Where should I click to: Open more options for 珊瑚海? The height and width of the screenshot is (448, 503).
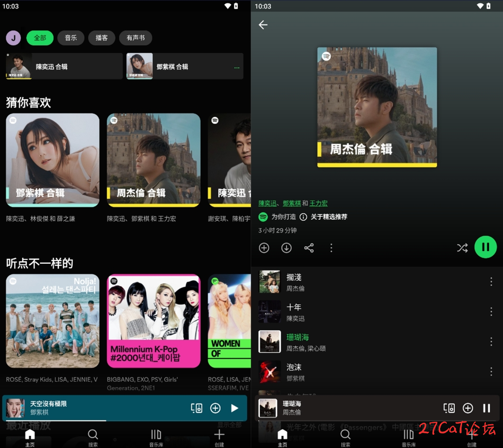click(491, 342)
